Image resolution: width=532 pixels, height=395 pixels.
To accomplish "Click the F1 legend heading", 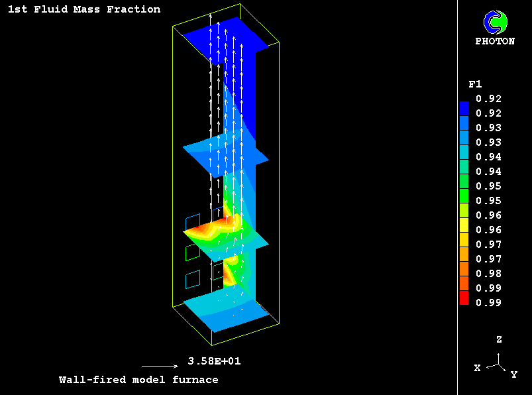I will click(x=474, y=84).
